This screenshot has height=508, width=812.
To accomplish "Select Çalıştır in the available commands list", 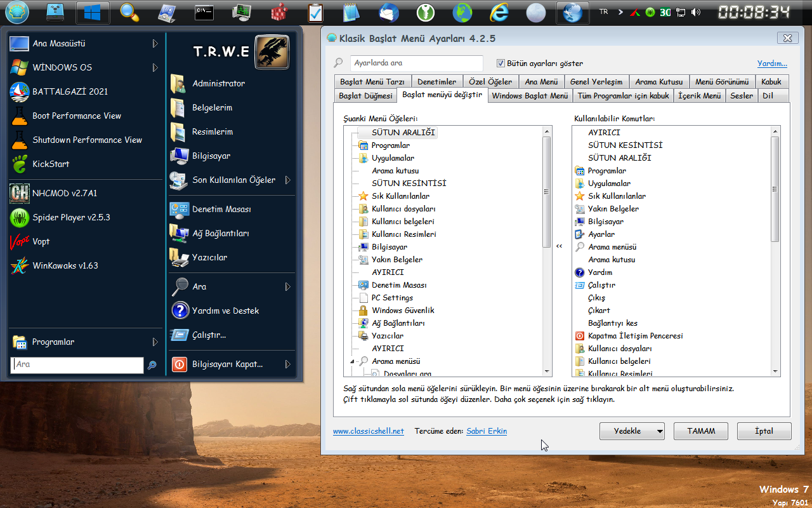I will [601, 285].
